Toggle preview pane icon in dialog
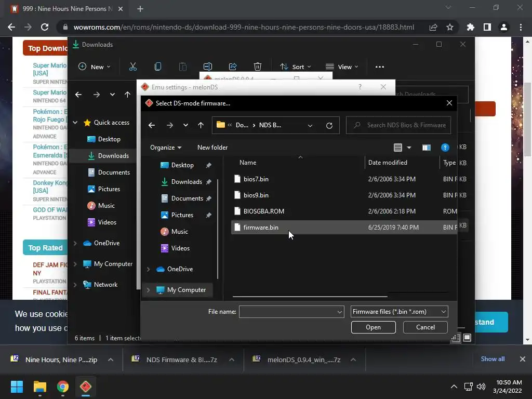The image size is (532, 399). 426,148
